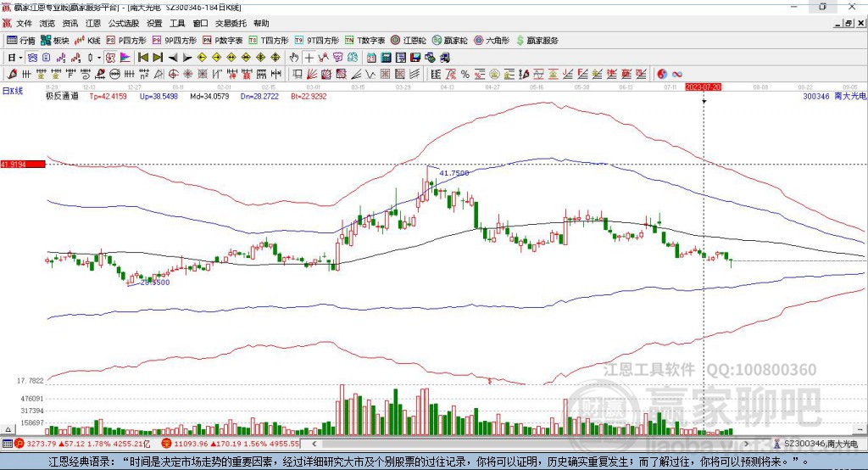Open the 工具 menu
This screenshot has width=868, height=470.
pos(177,23)
